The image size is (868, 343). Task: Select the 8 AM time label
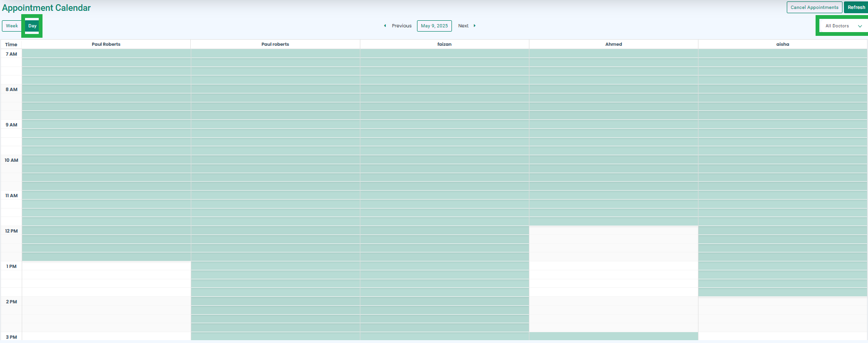coord(11,90)
